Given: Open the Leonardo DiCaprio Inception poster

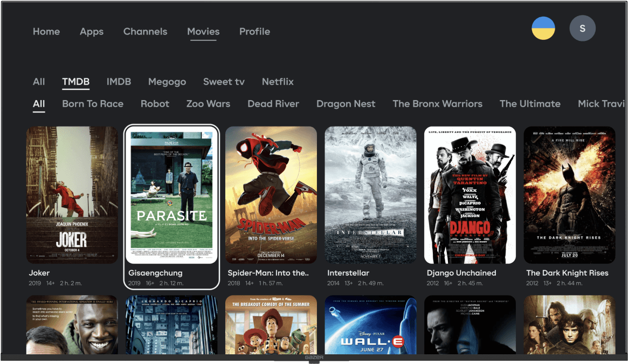Looking at the screenshot, I should click(171, 325).
